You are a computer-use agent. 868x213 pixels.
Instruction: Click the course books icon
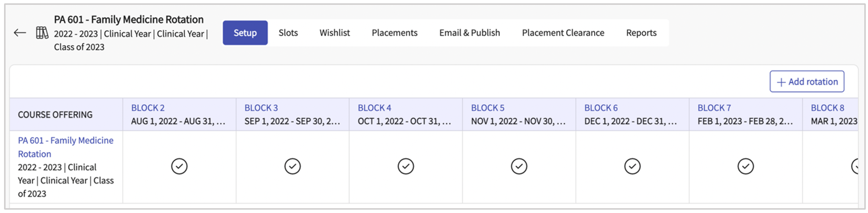pos(42,33)
